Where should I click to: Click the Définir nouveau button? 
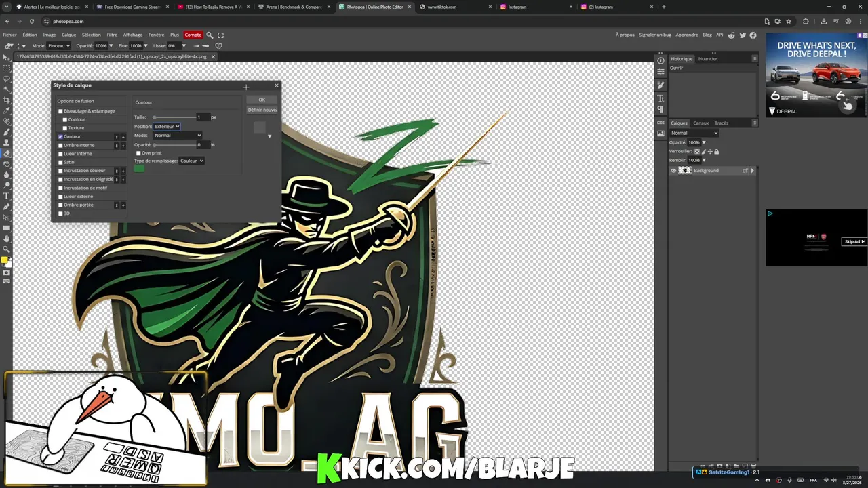click(x=262, y=110)
